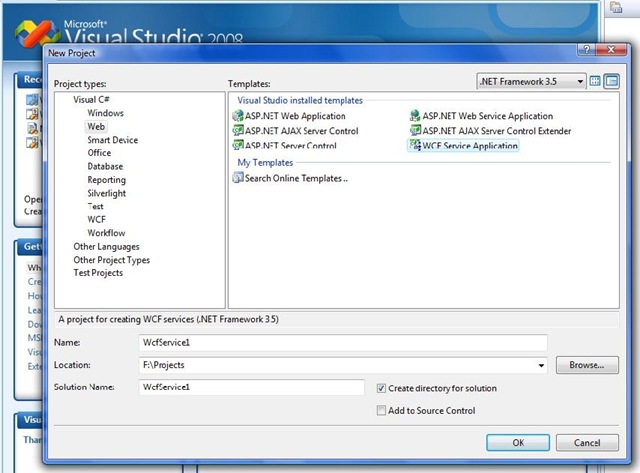Click ASP.NET AJAX Server Control Extender icon
640x473 pixels.
pyautogui.click(x=415, y=131)
